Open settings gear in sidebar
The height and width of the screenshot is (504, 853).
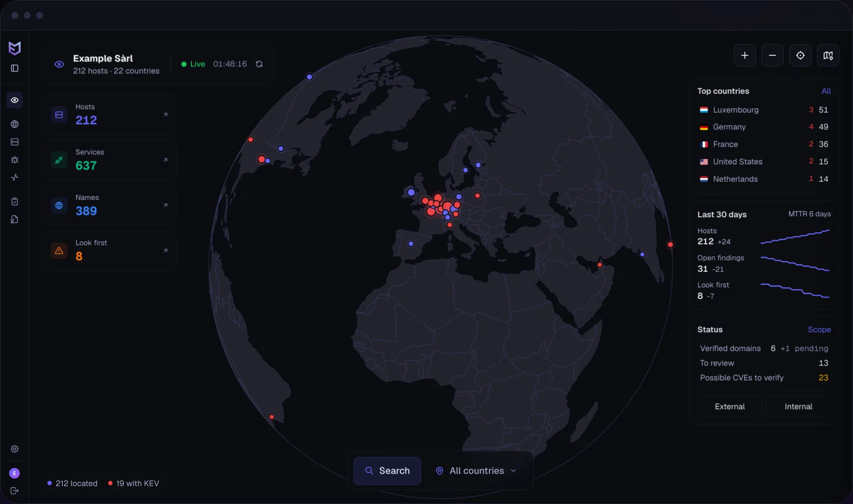pos(15,449)
